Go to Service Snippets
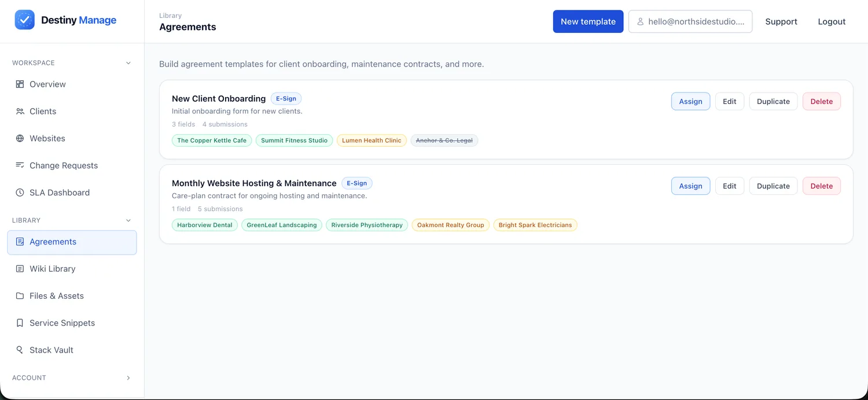 pos(72,323)
